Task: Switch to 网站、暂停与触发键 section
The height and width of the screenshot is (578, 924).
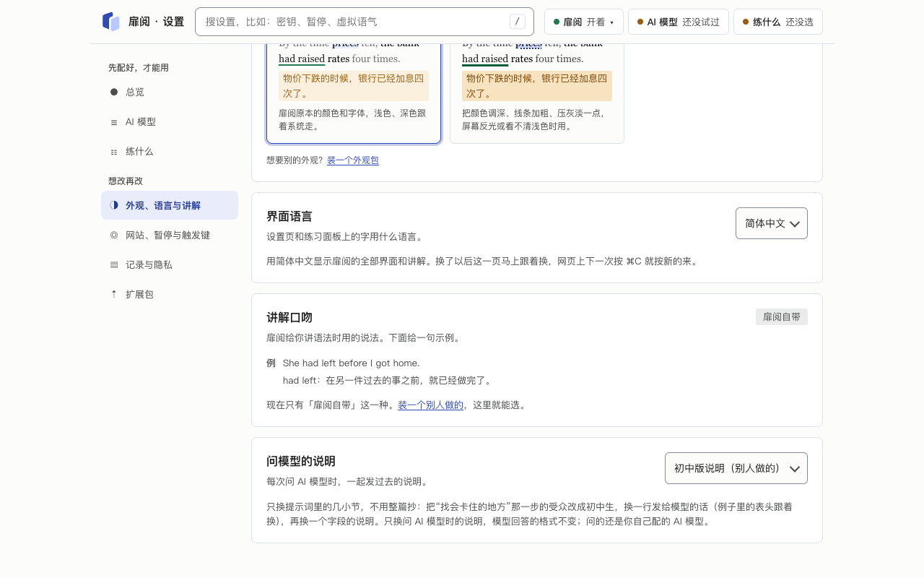Action: click(x=170, y=235)
